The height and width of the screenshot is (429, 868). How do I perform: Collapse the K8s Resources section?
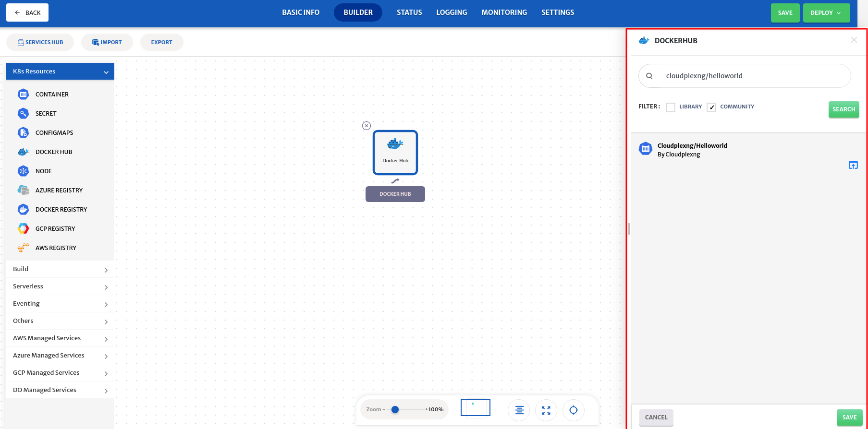pos(60,71)
